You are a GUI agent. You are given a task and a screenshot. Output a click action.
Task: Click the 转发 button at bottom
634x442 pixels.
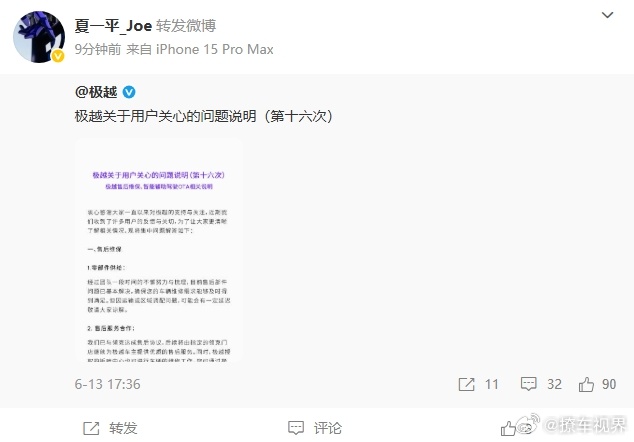pyautogui.click(x=123, y=428)
